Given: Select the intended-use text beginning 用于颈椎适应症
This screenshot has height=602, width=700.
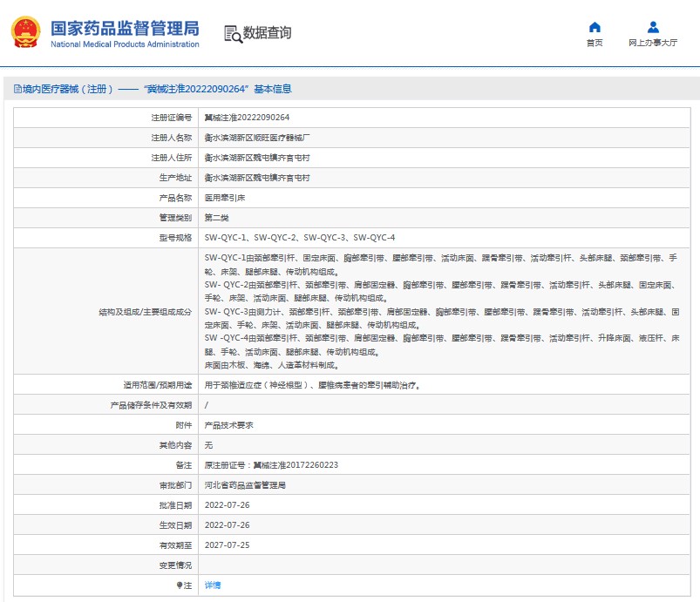Looking at the screenshot, I should coord(312,385).
